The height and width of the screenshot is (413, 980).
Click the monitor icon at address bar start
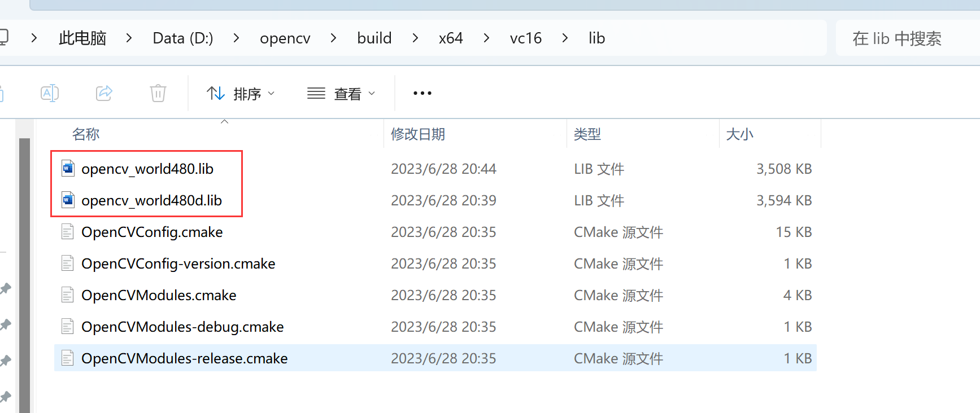tap(3, 37)
